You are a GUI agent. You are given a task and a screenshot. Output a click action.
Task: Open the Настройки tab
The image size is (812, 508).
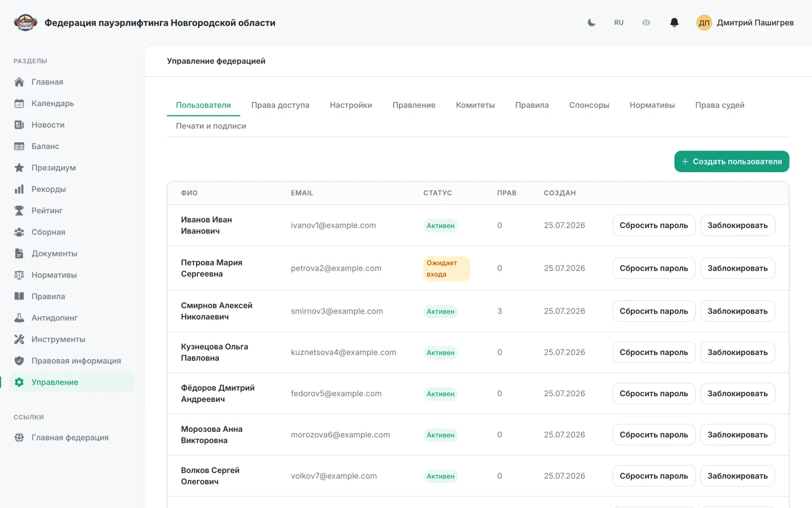[x=351, y=105]
